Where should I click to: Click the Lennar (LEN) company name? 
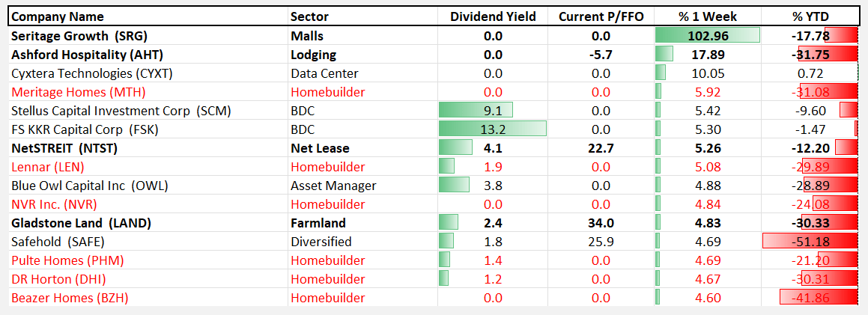(48, 167)
